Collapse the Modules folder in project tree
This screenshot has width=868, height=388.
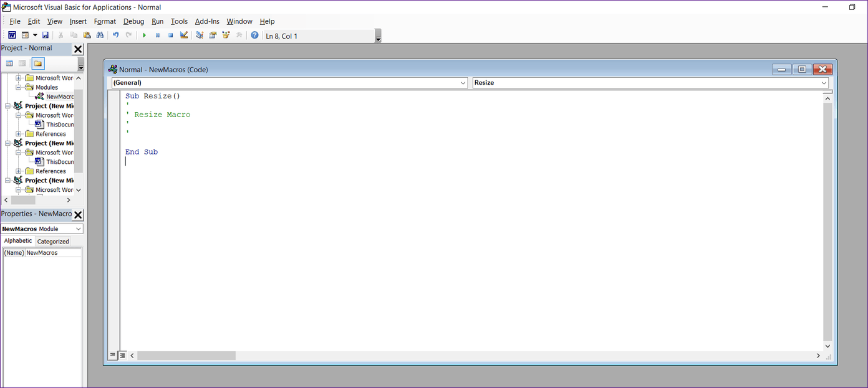click(x=19, y=87)
